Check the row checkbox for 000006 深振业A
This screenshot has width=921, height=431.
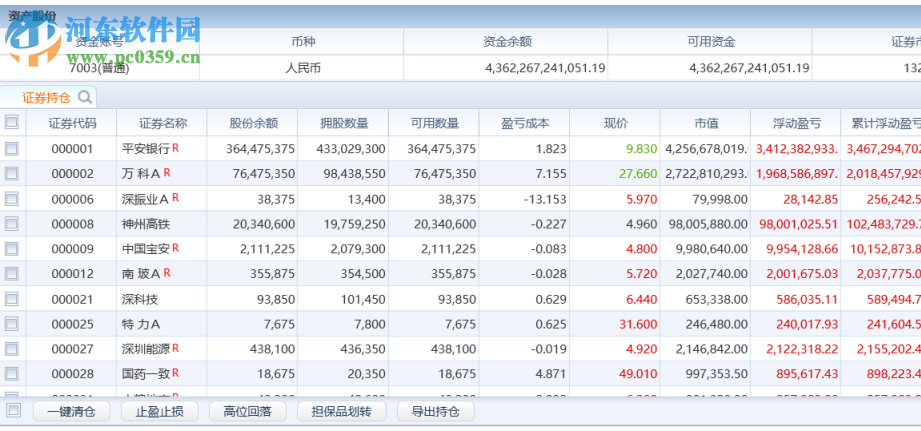[x=12, y=198]
